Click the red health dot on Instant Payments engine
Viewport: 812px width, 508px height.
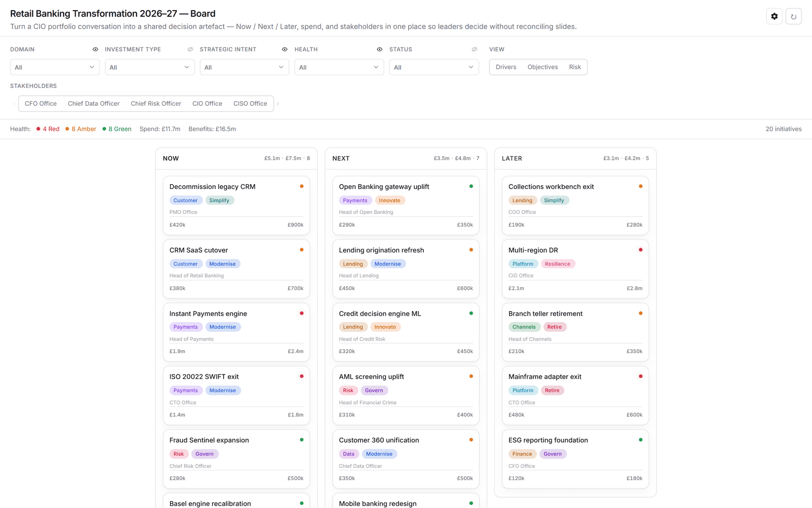coord(302,313)
